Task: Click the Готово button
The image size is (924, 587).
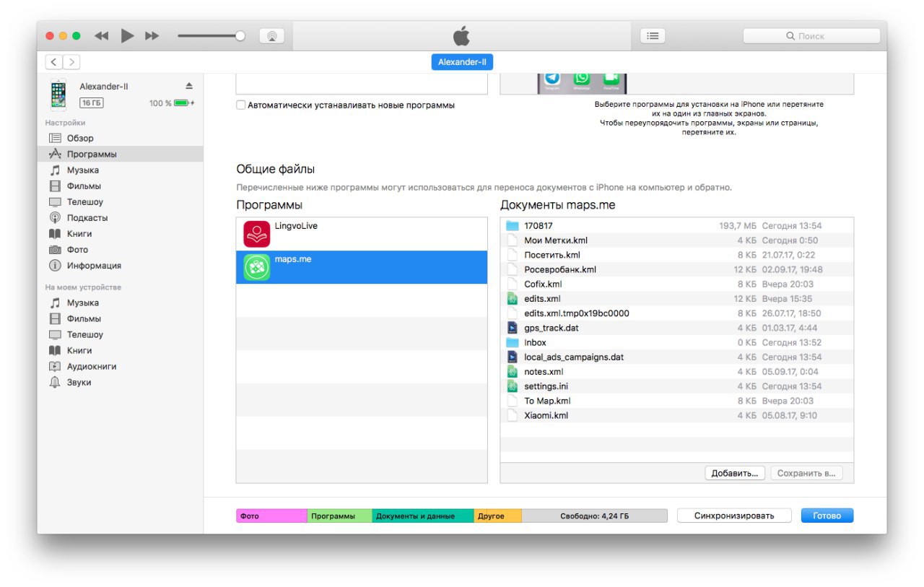Action: [827, 516]
